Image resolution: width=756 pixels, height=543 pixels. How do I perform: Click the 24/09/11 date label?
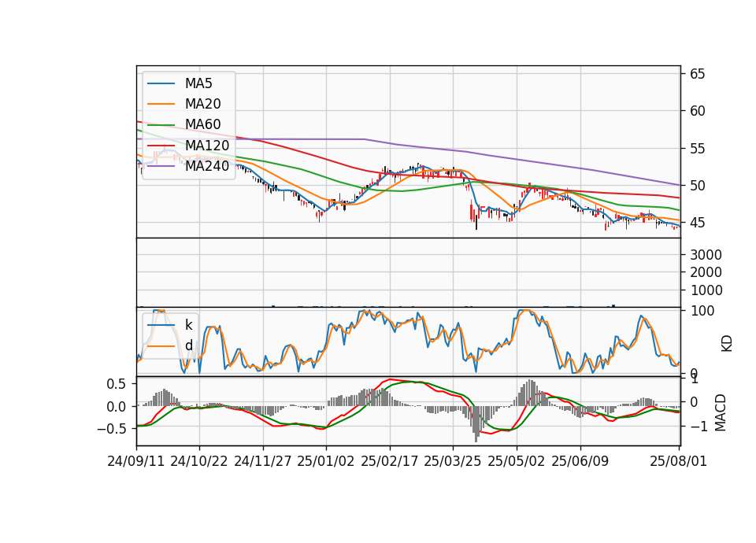pos(136,461)
